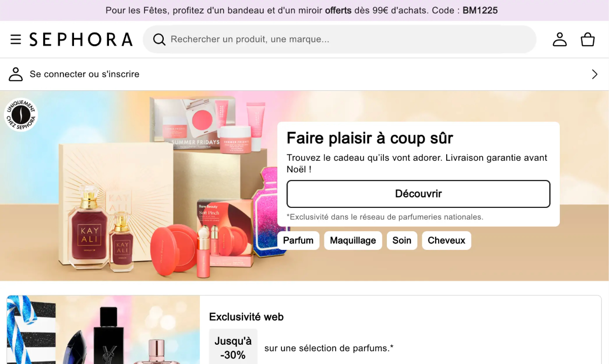The width and height of the screenshot is (609, 364).
Task: Select the Maquillage category chip
Action: point(353,240)
